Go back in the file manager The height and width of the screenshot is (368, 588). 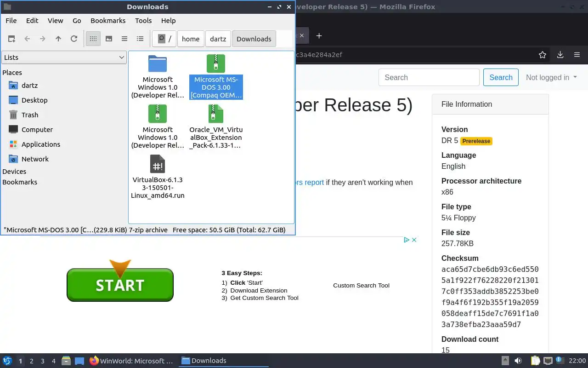27,39
